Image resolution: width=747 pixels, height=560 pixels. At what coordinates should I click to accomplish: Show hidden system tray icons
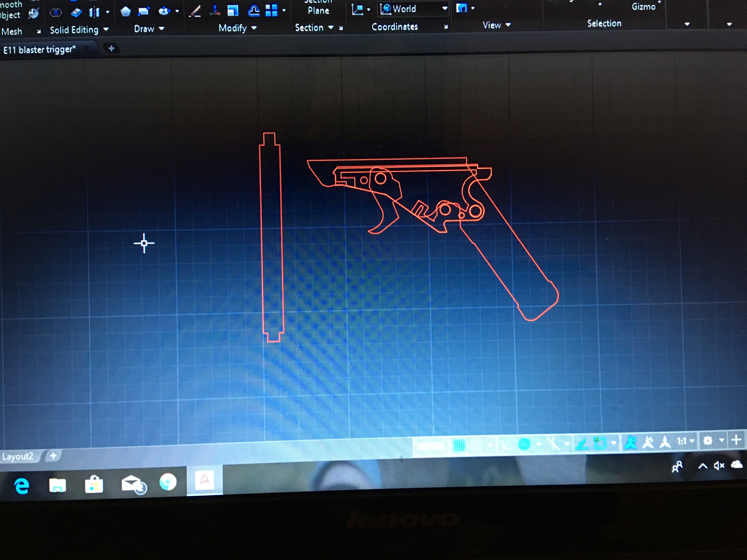point(703,466)
